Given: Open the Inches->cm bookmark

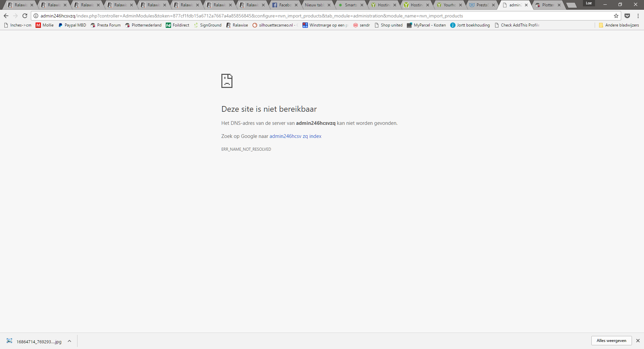Looking at the screenshot, I should click(17, 25).
